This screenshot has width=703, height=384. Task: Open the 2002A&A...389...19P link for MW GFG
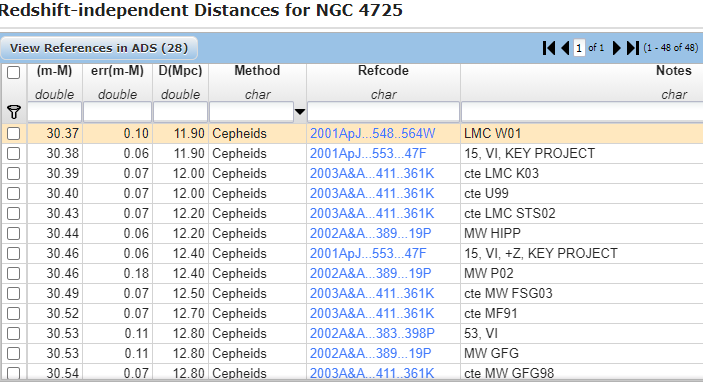pyautogui.click(x=370, y=353)
